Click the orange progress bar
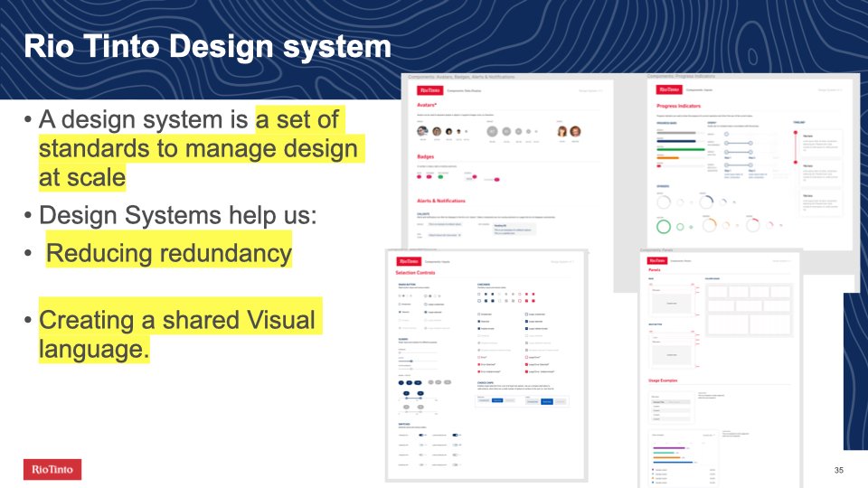This screenshot has height=488, width=868. [667, 157]
